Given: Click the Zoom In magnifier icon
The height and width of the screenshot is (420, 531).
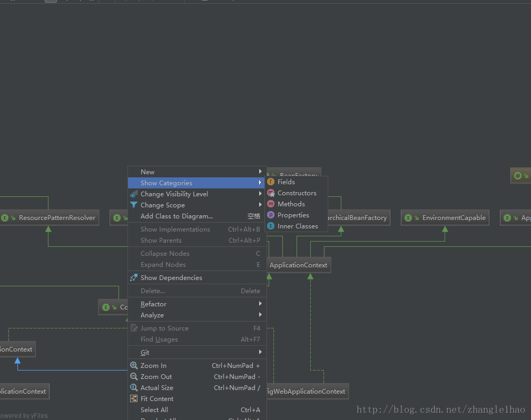Looking at the screenshot, I should coord(134,365).
